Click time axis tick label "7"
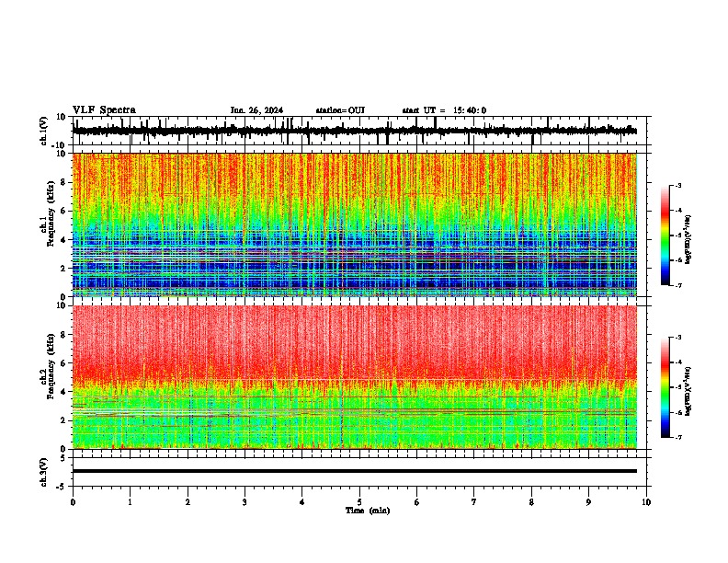 click(x=474, y=502)
